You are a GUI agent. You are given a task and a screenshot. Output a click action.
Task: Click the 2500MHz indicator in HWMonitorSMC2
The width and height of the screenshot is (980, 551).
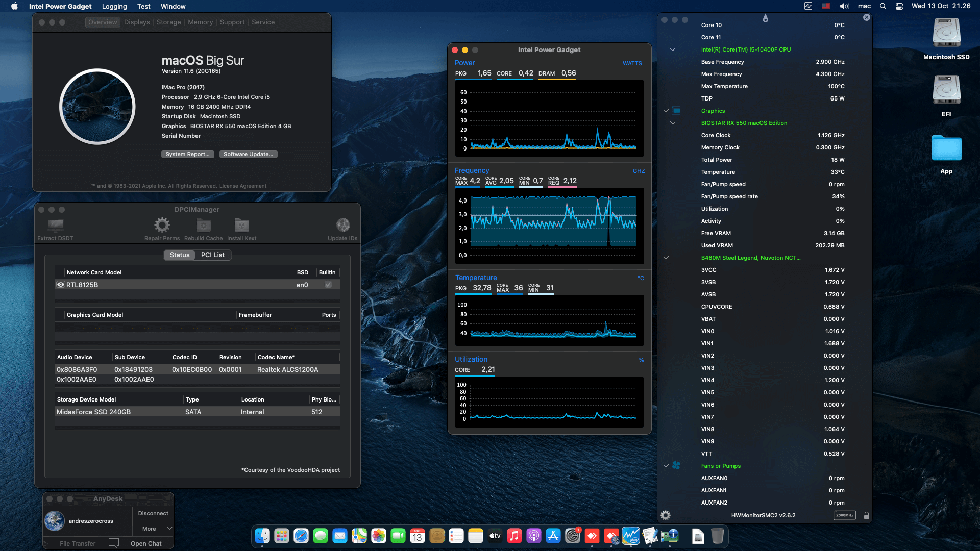844,515
